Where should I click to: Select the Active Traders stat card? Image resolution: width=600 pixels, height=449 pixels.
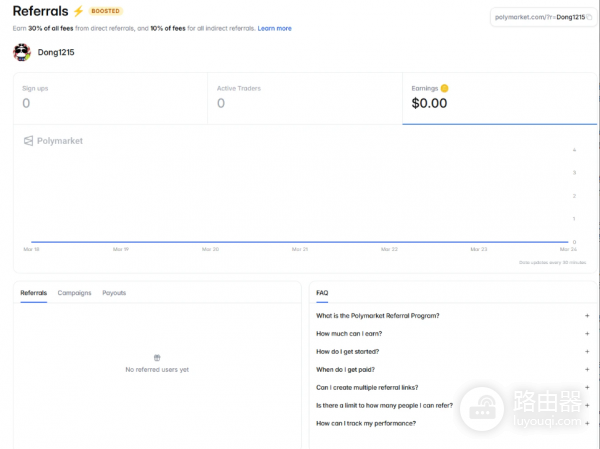click(304, 98)
